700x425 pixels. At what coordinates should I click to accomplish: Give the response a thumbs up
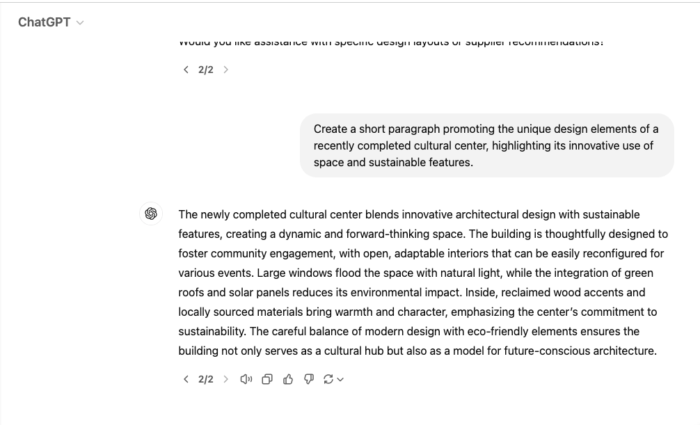(x=288, y=379)
